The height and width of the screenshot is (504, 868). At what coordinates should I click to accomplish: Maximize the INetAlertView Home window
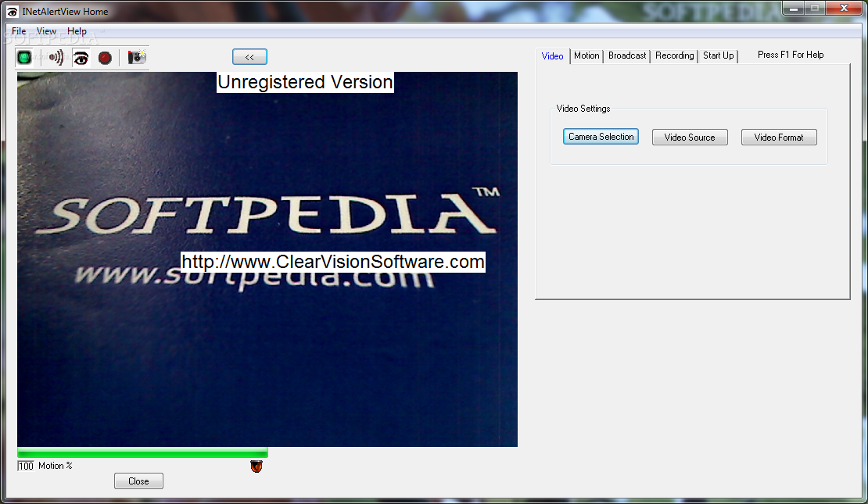815,9
